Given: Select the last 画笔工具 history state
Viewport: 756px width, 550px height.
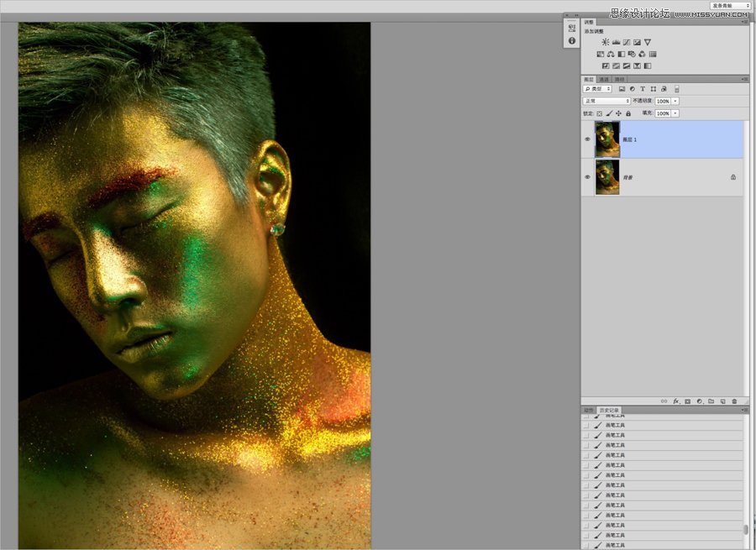Looking at the screenshot, I should tap(616, 544).
